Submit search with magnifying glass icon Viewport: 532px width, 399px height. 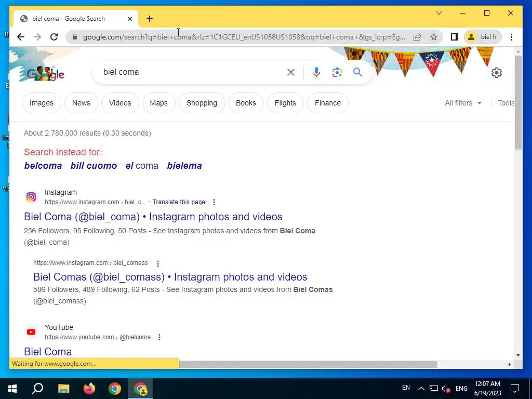(x=357, y=72)
